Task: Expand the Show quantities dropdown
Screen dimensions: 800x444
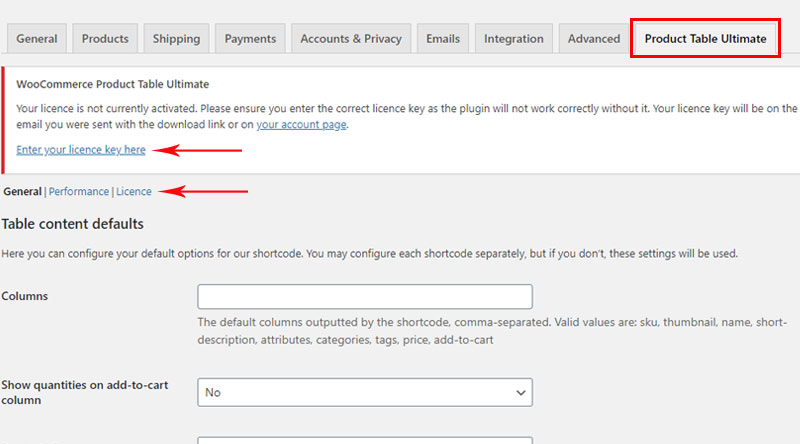Action: (365, 392)
